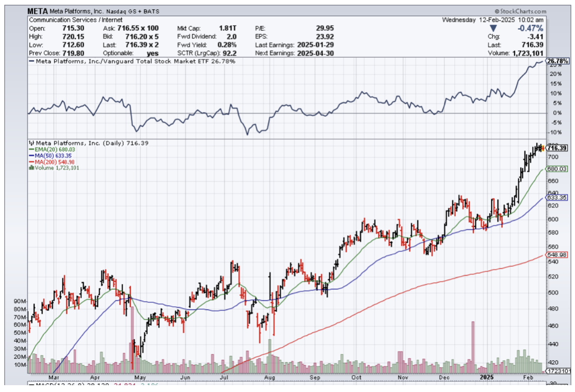The image size is (575, 392).
Task: Click the 548.98 MA(200) axis label
Action: [556, 255]
